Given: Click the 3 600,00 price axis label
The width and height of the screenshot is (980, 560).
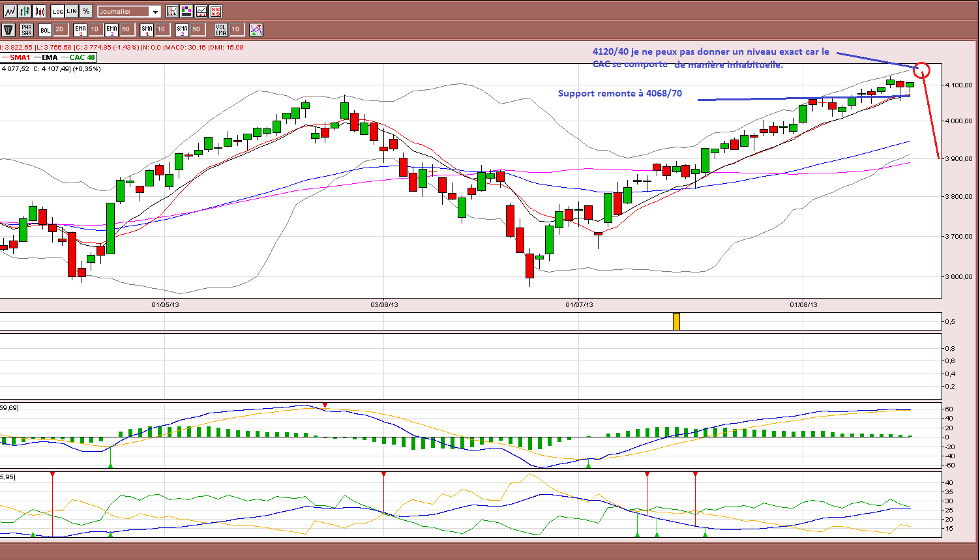Looking at the screenshot, I should pos(959,277).
